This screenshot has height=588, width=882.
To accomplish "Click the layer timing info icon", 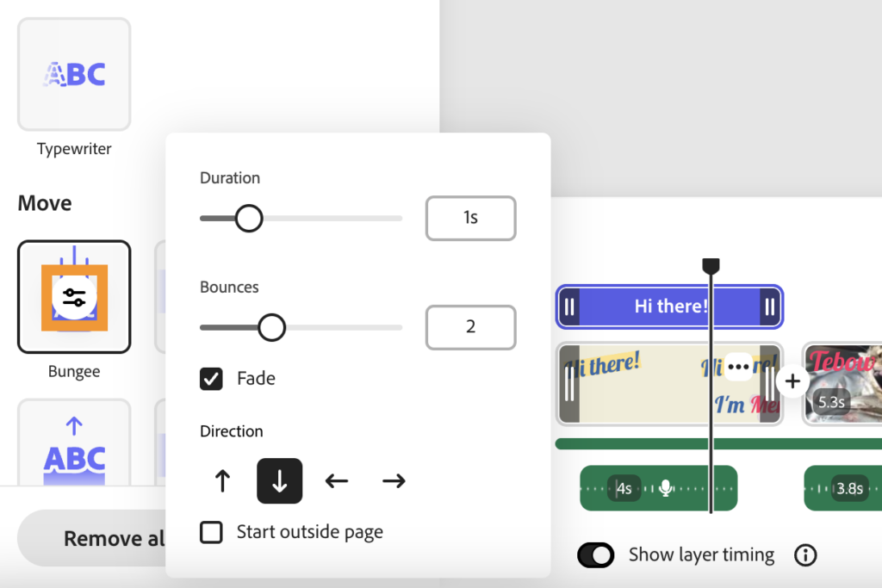I will 805,555.
